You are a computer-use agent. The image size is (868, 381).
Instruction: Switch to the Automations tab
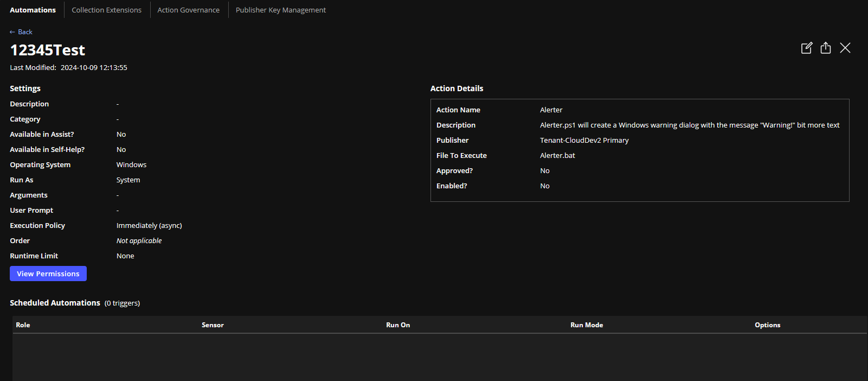click(33, 10)
